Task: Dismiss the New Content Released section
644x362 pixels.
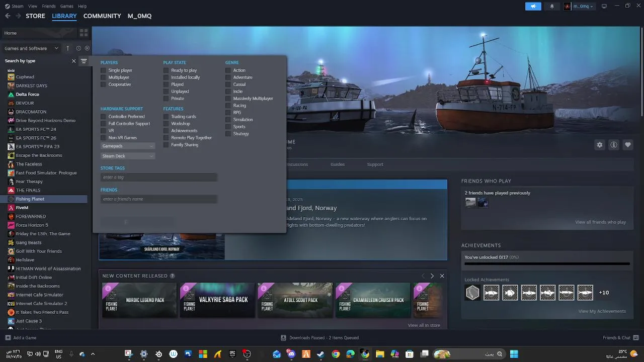Action: coord(442,276)
